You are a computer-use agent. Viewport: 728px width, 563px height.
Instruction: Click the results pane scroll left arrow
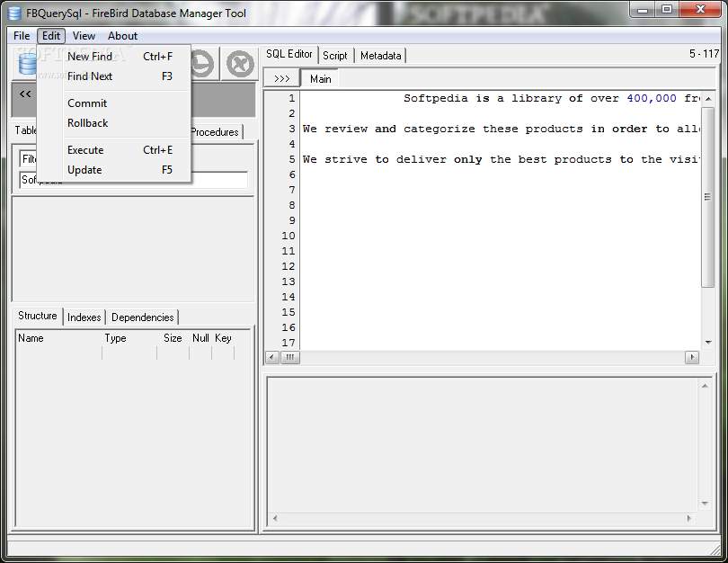click(275, 518)
